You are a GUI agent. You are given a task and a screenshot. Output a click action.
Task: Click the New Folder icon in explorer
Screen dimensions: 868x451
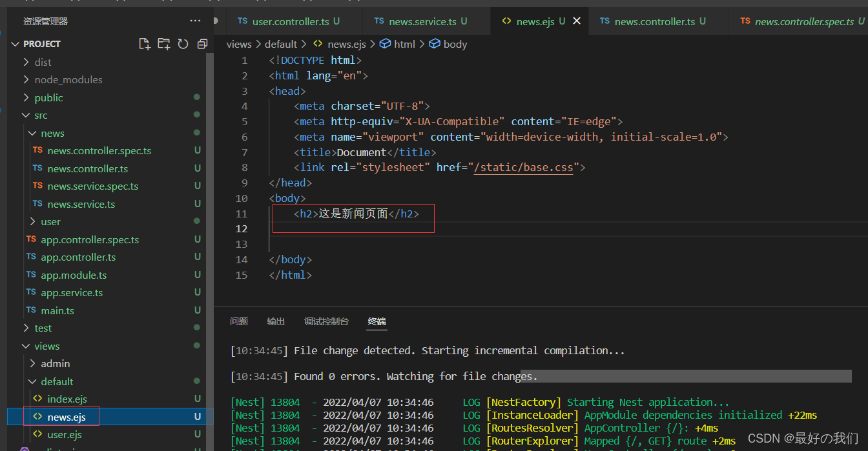pyautogui.click(x=164, y=44)
